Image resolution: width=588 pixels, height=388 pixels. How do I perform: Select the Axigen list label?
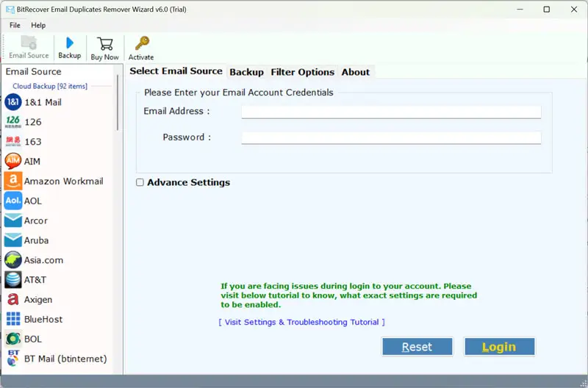click(38, 300)
